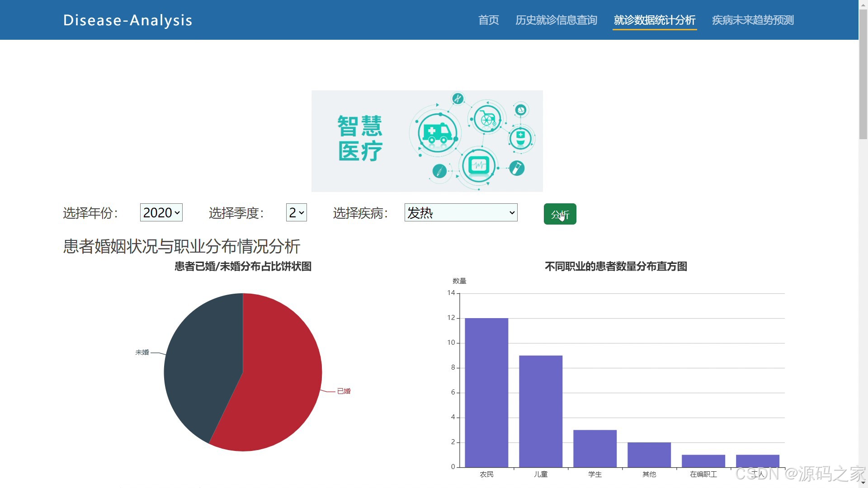Click the 农民 bar in the histogram

[x=486, y=393]
